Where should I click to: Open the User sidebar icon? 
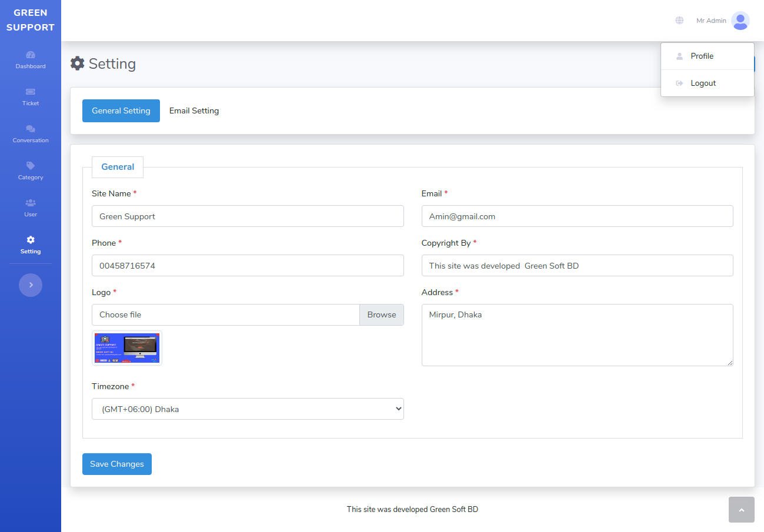[31, 203]
